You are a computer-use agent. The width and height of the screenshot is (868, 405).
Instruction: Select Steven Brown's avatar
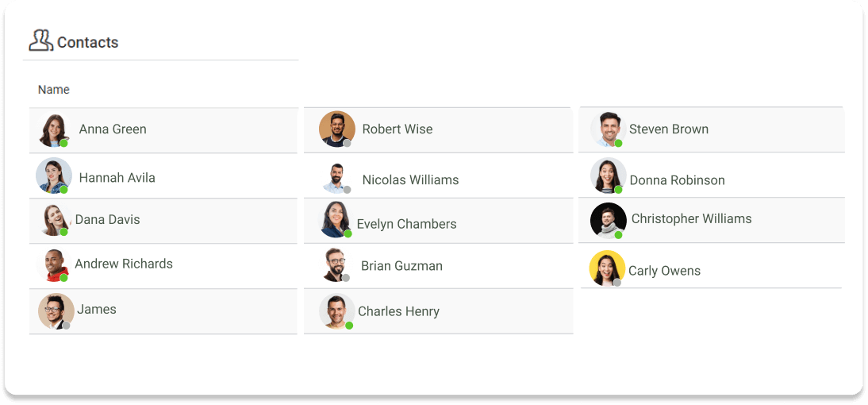(608, 129)
